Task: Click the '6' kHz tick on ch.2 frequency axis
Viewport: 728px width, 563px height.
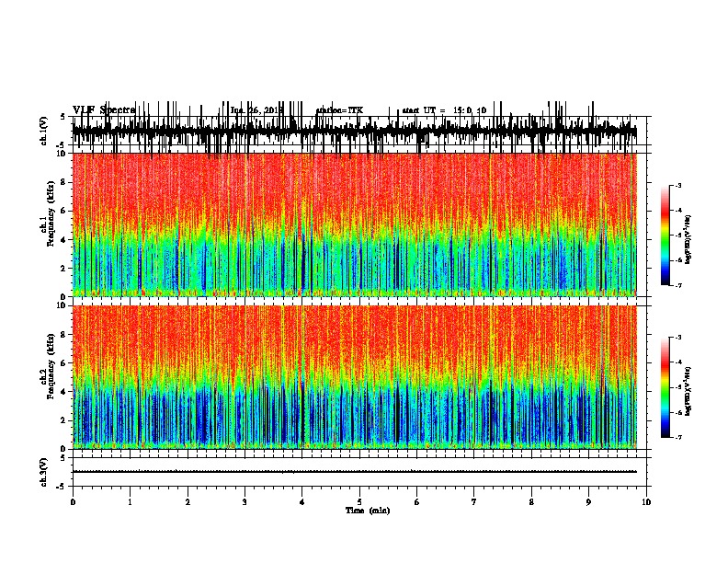Action: point(63,363)
